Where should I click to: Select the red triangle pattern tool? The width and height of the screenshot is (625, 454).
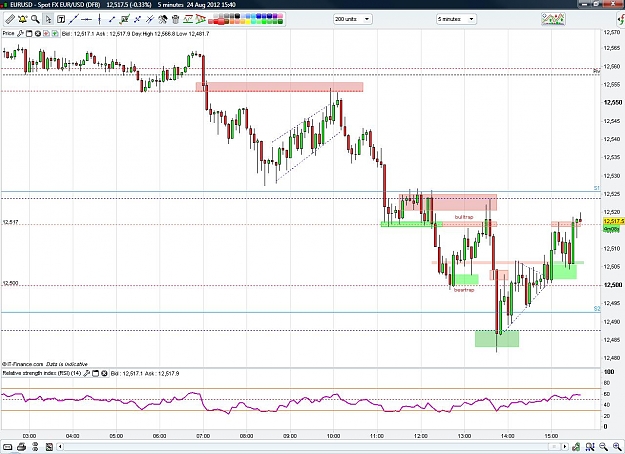200,19
